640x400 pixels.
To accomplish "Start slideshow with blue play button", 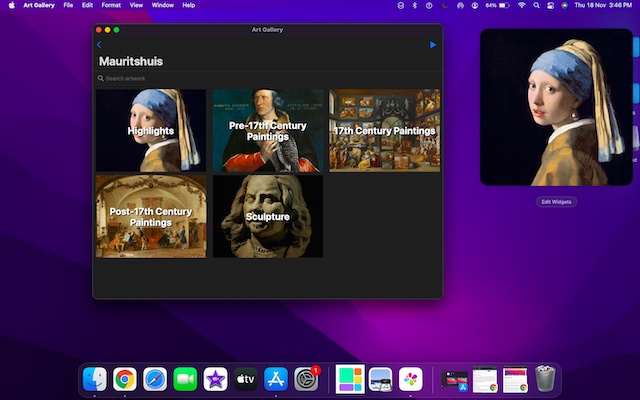I will coord(433,44).
